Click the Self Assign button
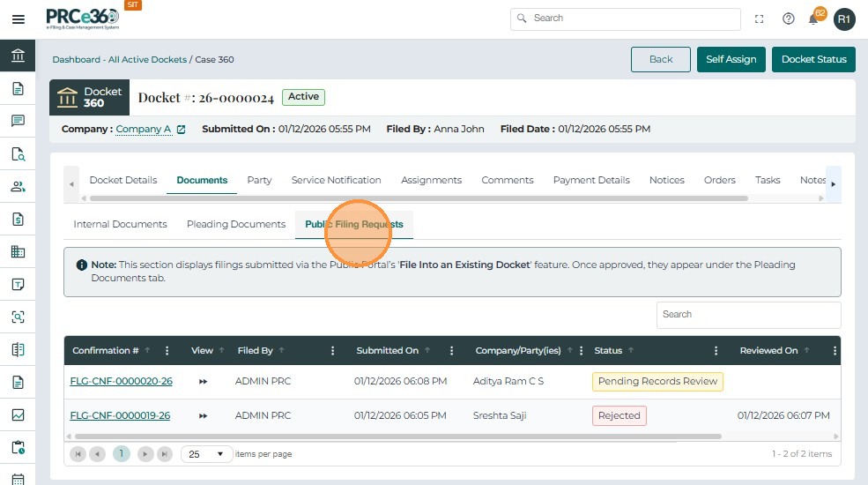 click(x=731, y=59)
